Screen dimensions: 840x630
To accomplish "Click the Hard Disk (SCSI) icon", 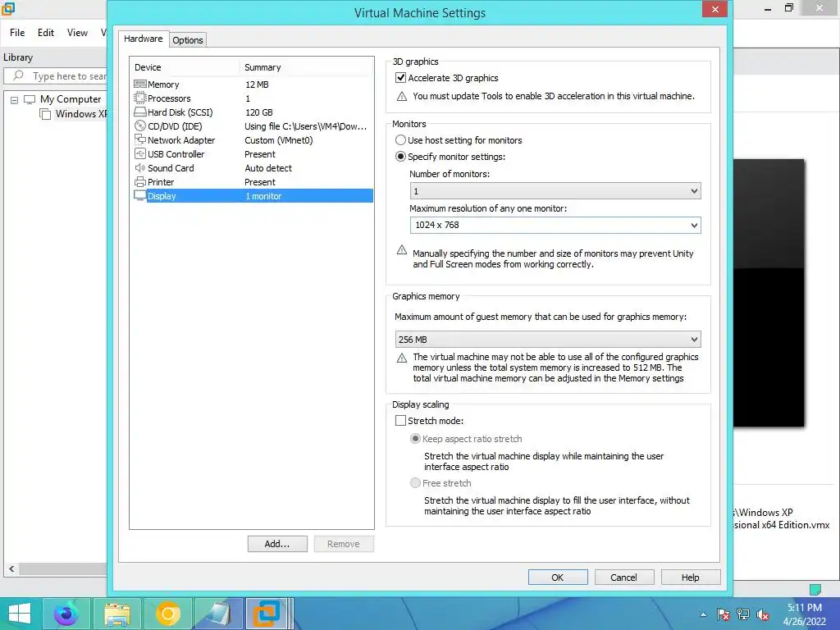I will (139, 112).
